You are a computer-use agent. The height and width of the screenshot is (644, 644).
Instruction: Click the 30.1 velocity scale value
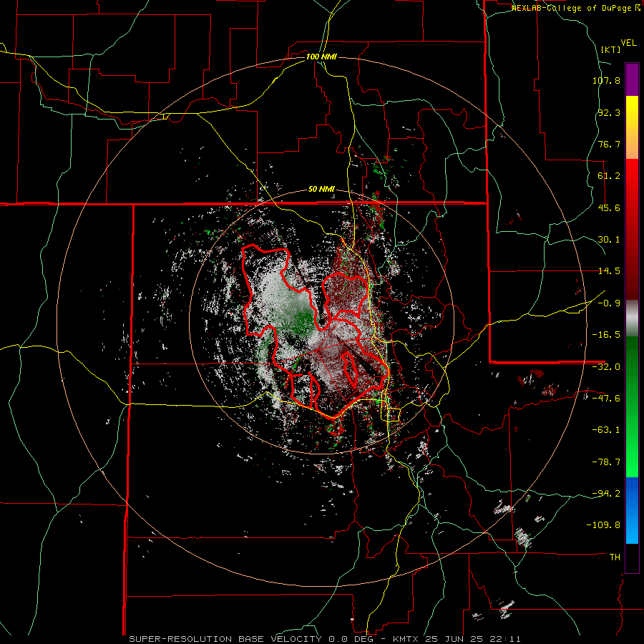609,240
